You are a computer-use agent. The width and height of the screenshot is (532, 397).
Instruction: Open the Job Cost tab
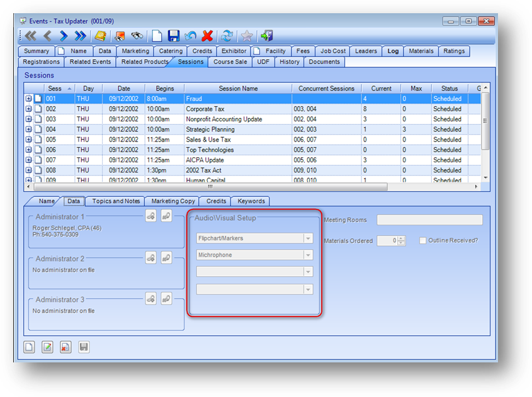(333, 51)
